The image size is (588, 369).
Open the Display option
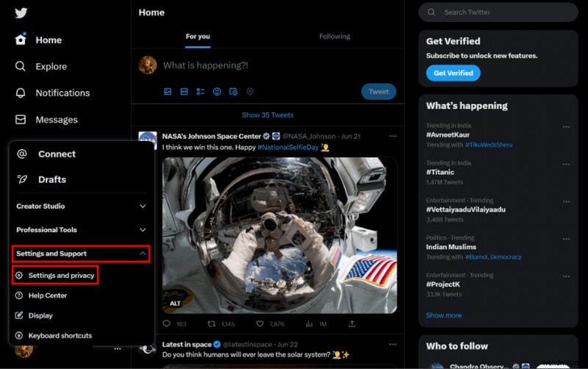34,315
